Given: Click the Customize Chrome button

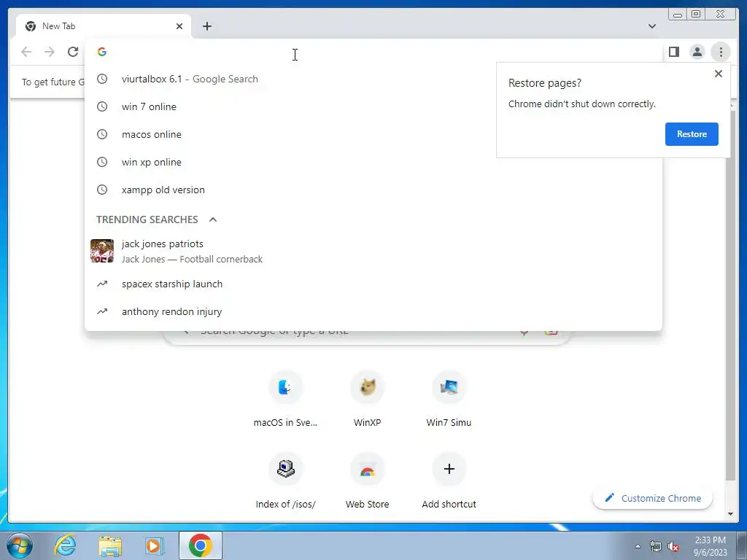Looking at the screenshot, I should 653,498.
